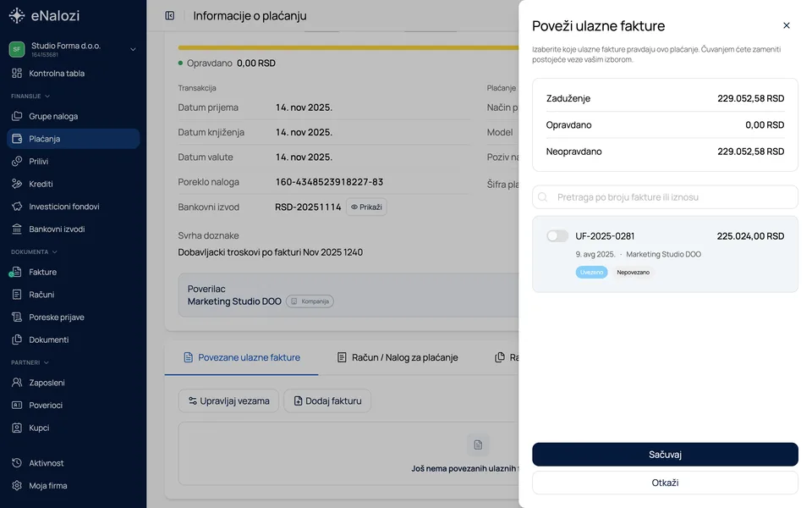Toggle the sidebar collapse icon
The image size is (812, 508).
click(x=170, y=15)
